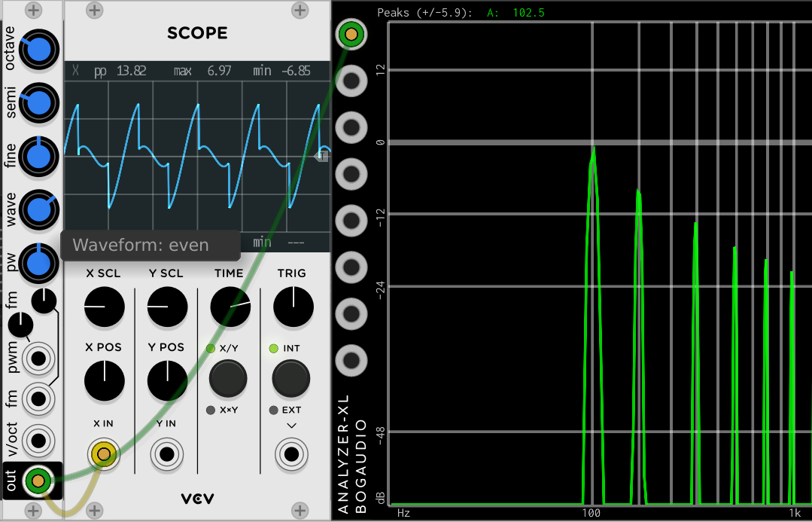Click the wave knob
Screen dimensions: 812x522
[x=38, y=211]
